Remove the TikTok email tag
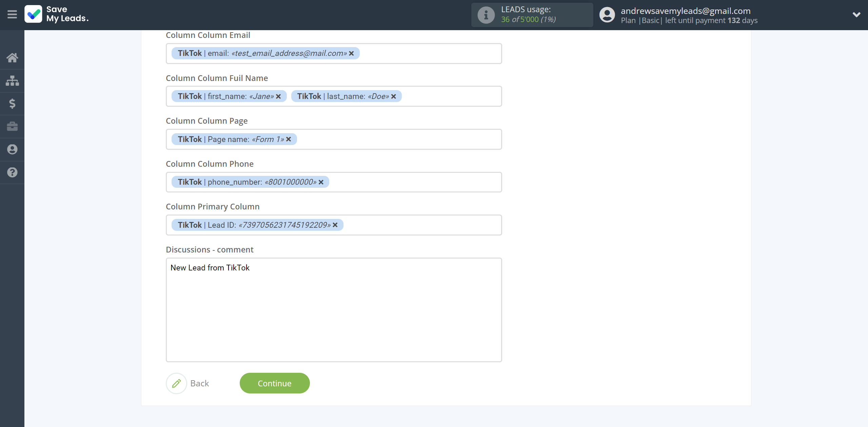This screenshot has height=427, width=868. (351, 54)
